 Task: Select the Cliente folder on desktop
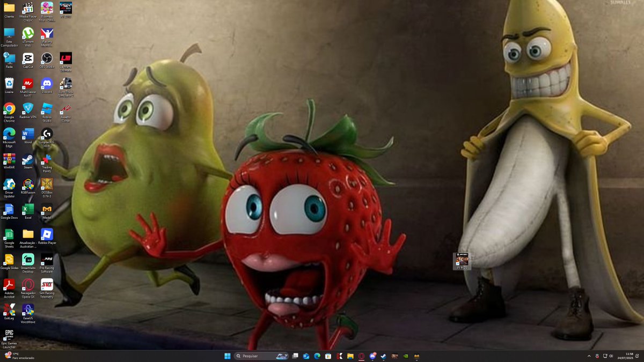click(x=9, y=10)
